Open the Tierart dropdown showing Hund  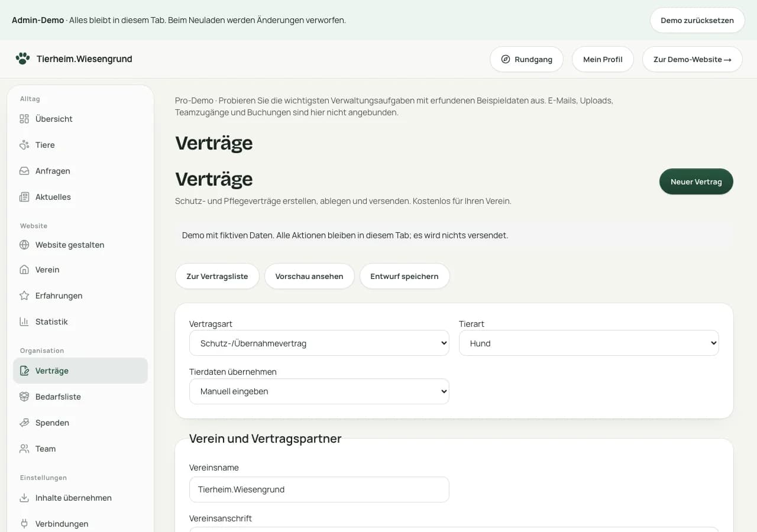589,343
